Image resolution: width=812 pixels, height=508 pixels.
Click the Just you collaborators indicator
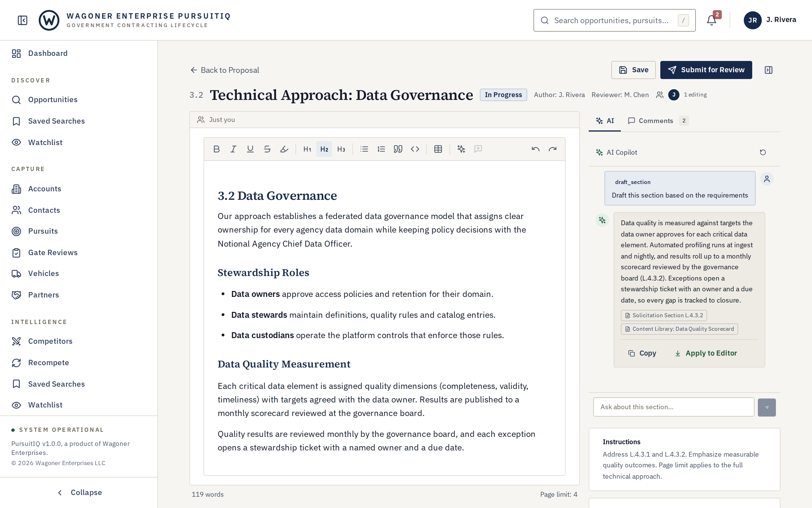pos(216,120)
